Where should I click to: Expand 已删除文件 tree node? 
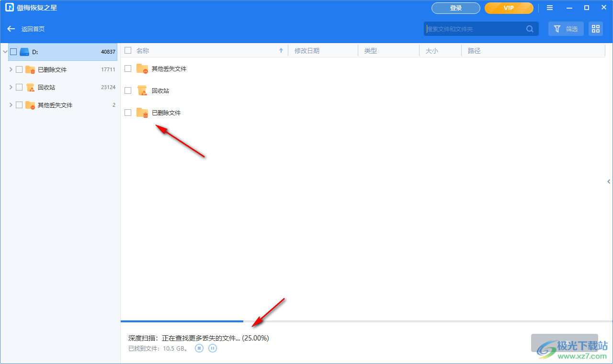pyautogui.click(x=11, y=69)
